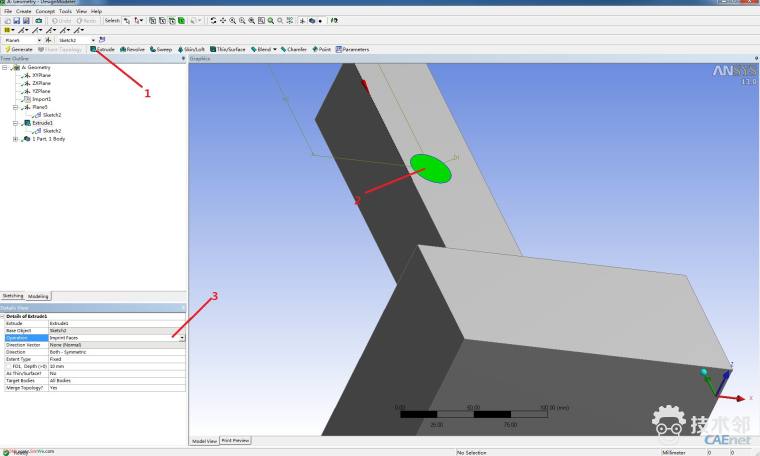Click the green circular face on the model
Viewport: 760px width, 456px height.
(431, 170)
